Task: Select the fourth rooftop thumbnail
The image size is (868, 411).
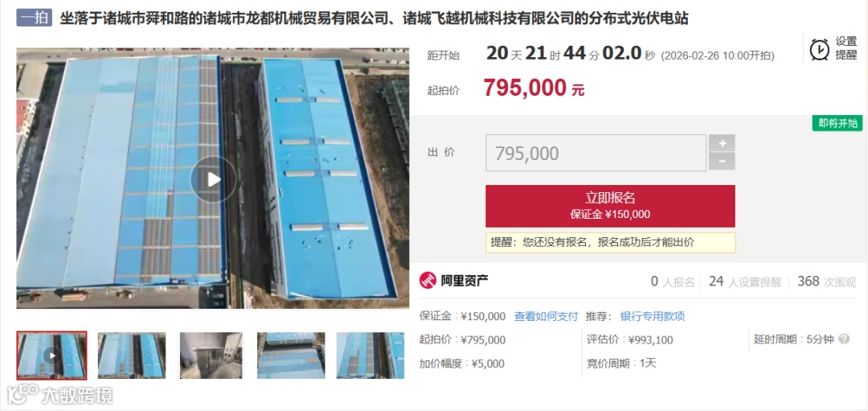Action: pos(291,355)
